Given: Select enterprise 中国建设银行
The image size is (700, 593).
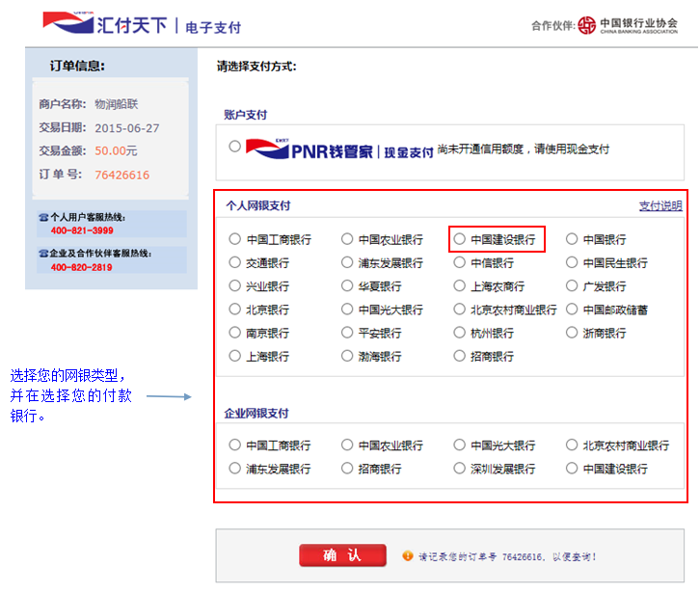Looking at the screenshot, I should 572,468.
